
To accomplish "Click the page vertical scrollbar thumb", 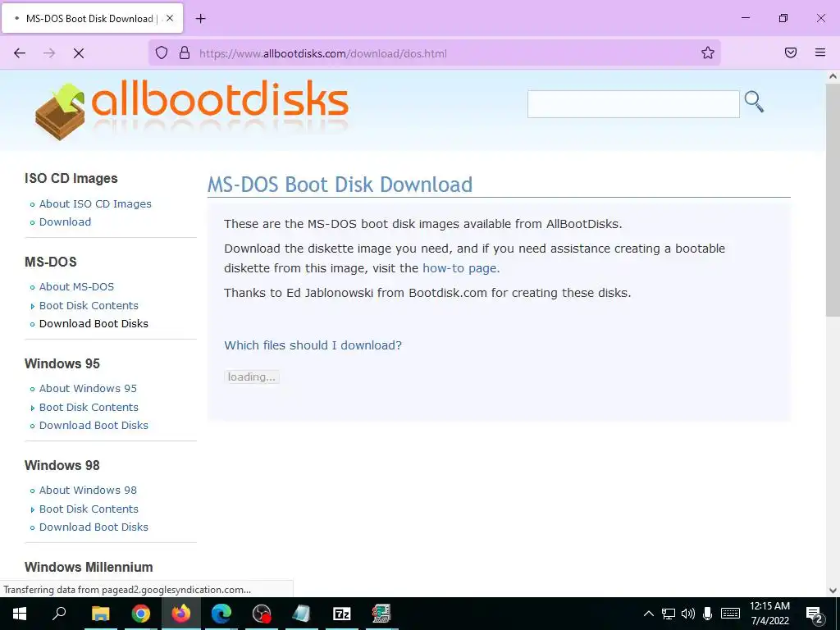I will click(833, 199).
